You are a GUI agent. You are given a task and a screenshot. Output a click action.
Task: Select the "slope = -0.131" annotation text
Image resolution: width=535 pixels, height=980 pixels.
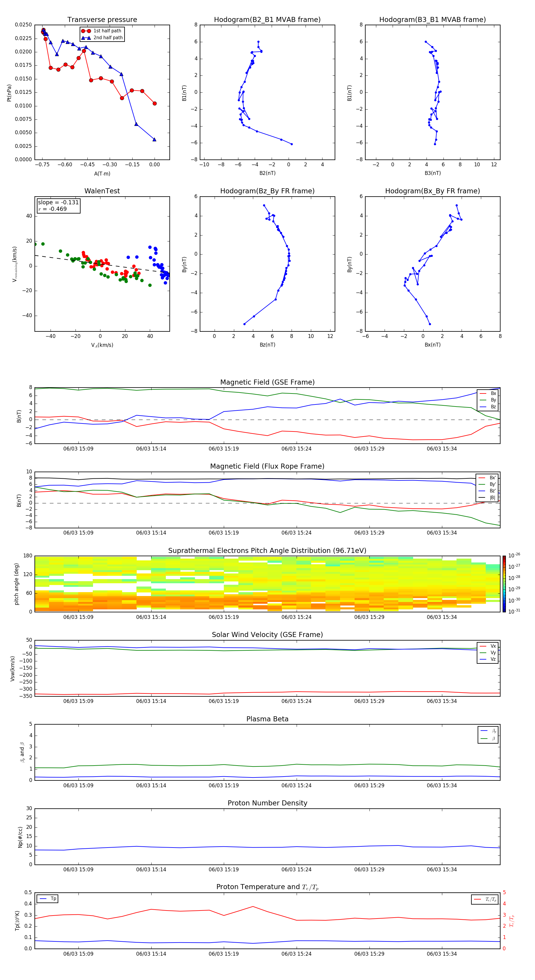tap(58, 203)
